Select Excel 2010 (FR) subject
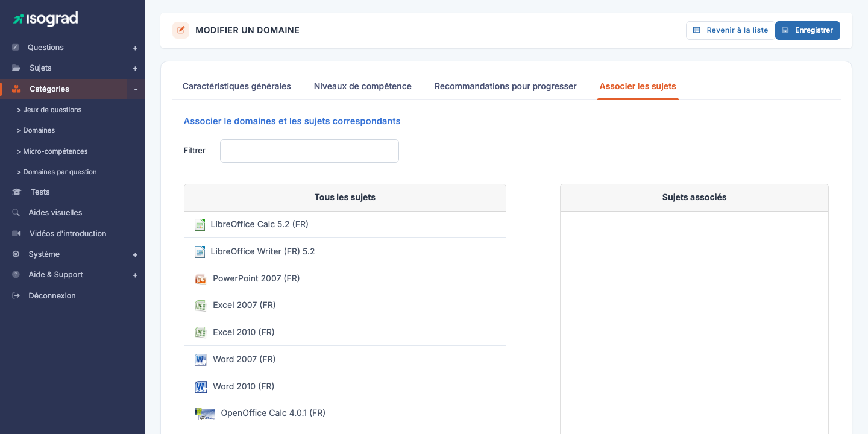Screen dimensions: 868x434 coord(345,333)
